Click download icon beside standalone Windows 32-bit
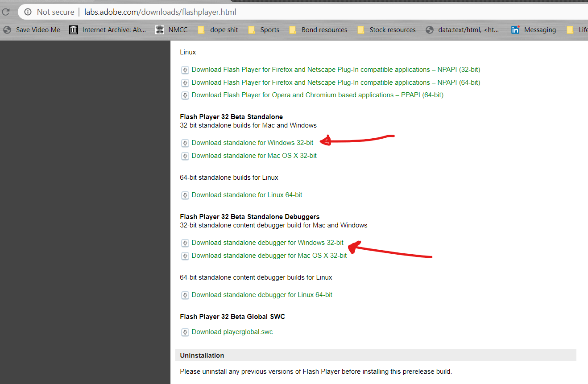 (185, 143)
